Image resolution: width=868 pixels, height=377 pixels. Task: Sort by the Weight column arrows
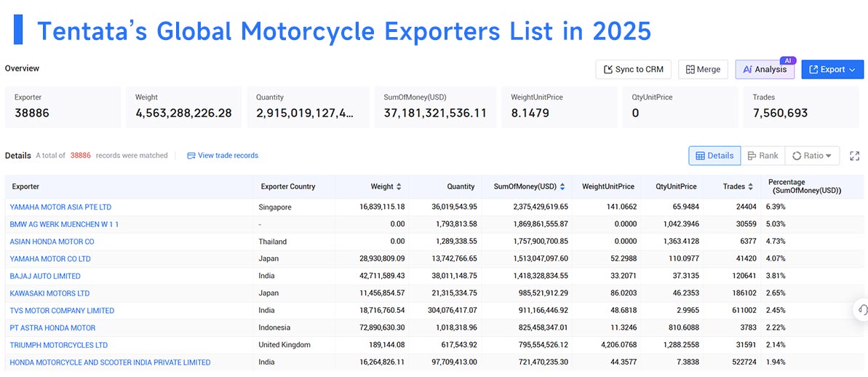pyautogui.click(x=399, y=186)
